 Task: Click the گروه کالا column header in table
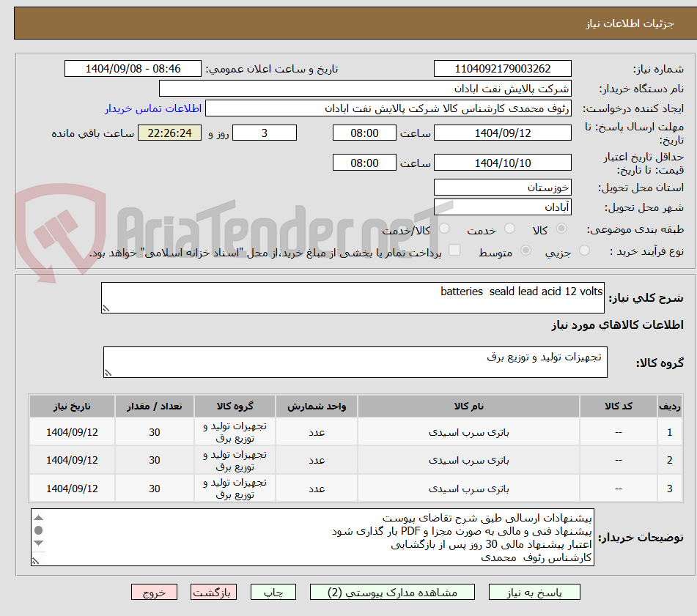coord(235,406)
